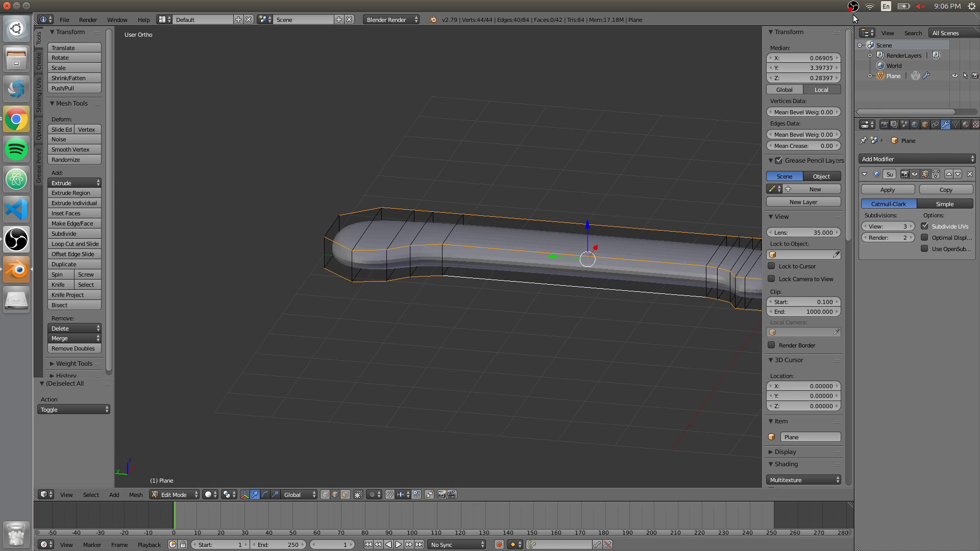This screenshot has width=980, height=551.
Task: Open the Object properties cube icon
Action: 925,124
